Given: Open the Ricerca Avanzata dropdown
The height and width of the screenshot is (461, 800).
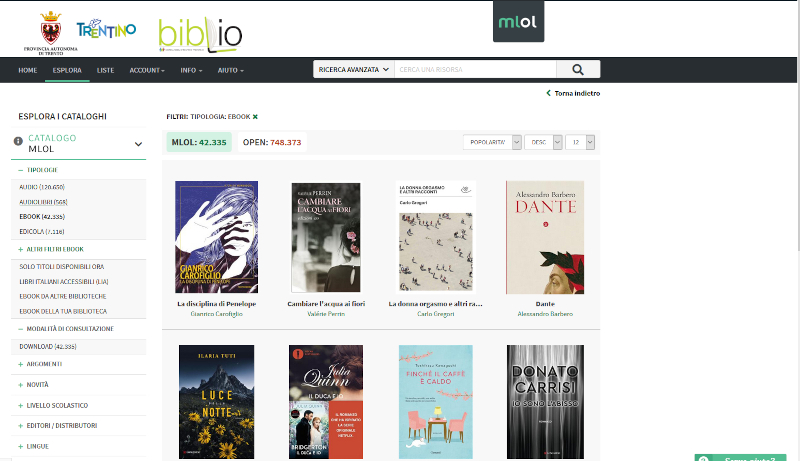Looking at the screenshot, I should 354,69.
